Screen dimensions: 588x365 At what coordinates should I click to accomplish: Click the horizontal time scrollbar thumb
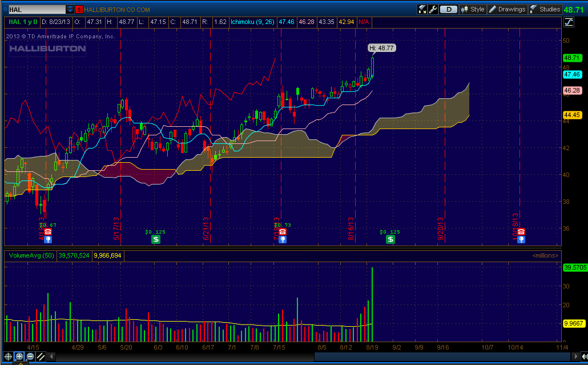pyautogui.click(x=442, y=356)
